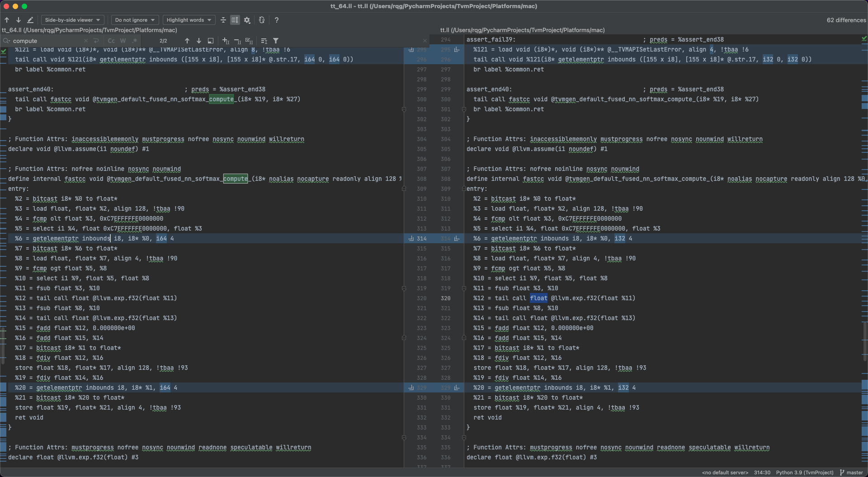Toggle match case (Cc) search option
The width and height of the screenshot is (868, 477).
(111, 41)
